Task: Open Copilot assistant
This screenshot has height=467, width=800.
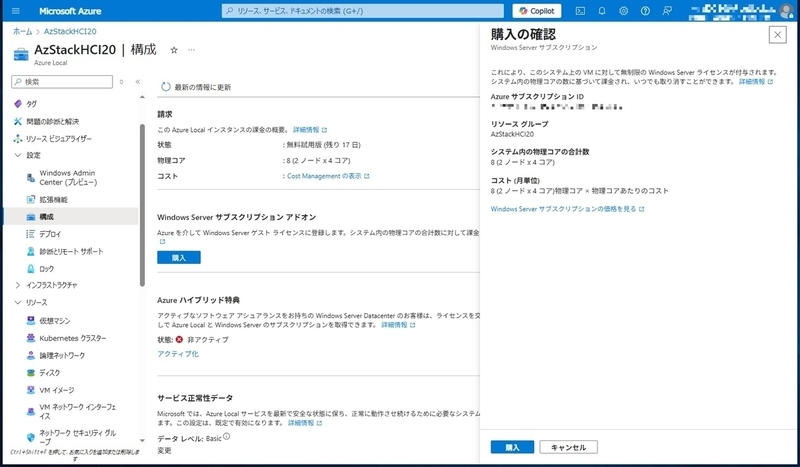Action: point(537,11)
